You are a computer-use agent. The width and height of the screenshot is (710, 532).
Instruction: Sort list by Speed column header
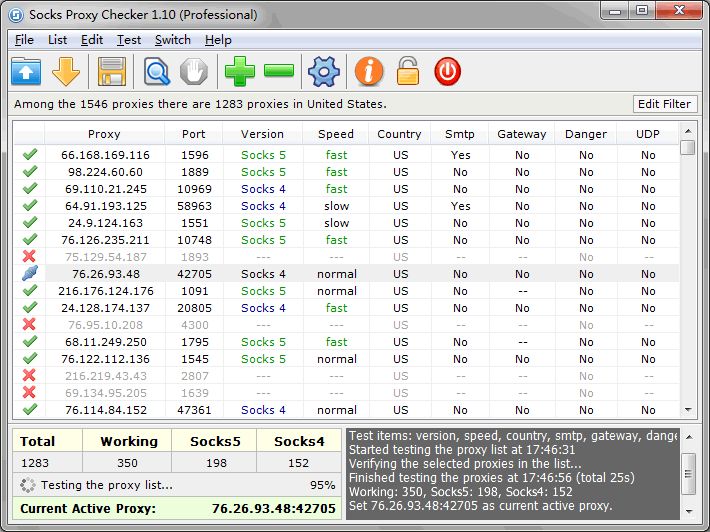click(x=335, y=134)
